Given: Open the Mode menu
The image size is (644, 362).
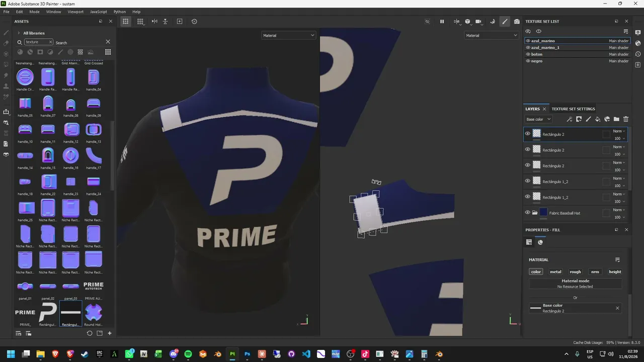Looking at the screenshot, I should tap(34, 12).
